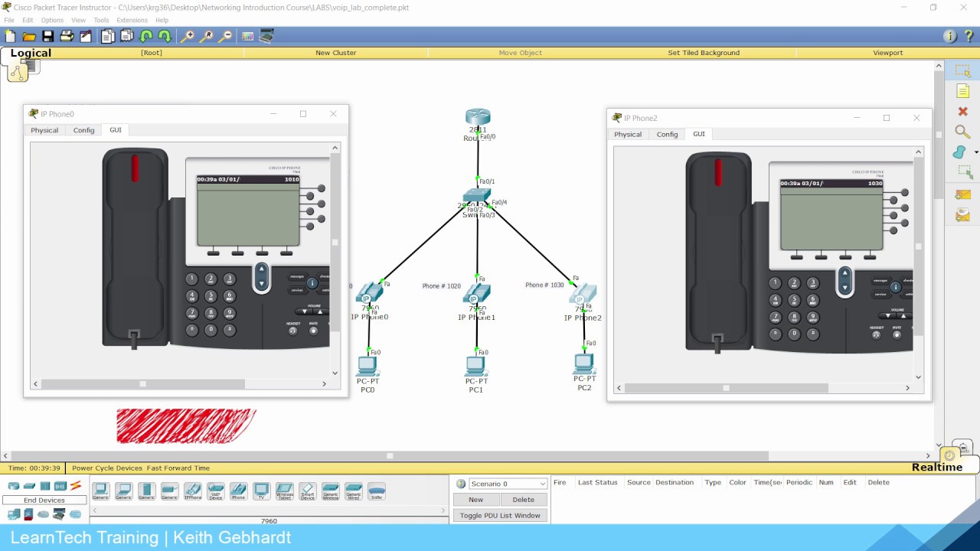Click IP Phone0 vertical scrollbar up arrow

coord(335,148)
